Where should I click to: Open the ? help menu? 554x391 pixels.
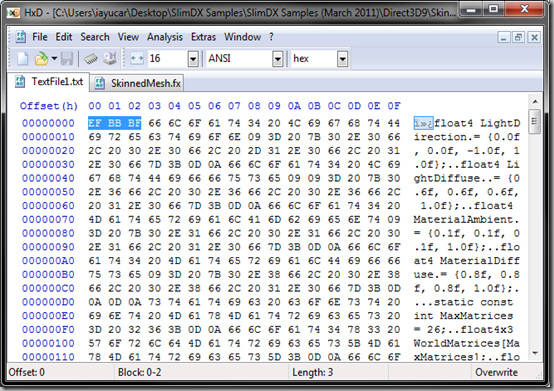271,37
